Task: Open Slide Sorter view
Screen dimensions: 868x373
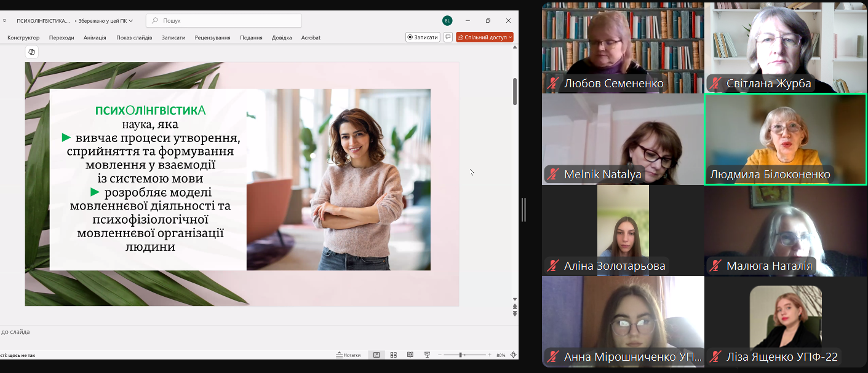Action: (394, 355)
